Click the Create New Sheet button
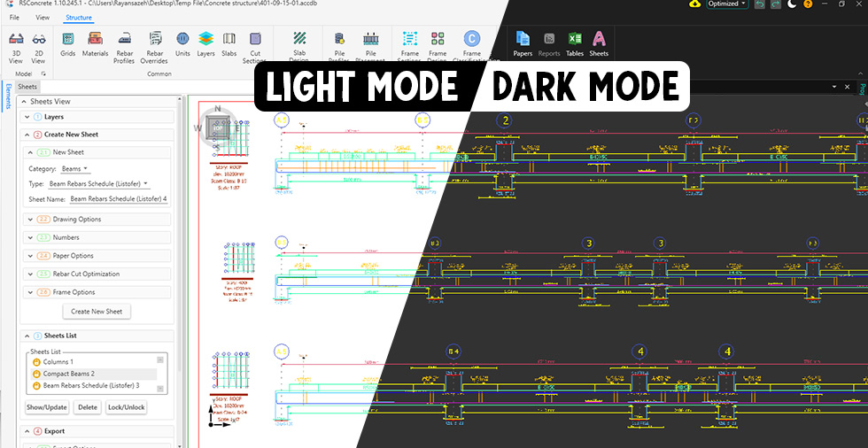868x448 pixels. coord(97,312)
